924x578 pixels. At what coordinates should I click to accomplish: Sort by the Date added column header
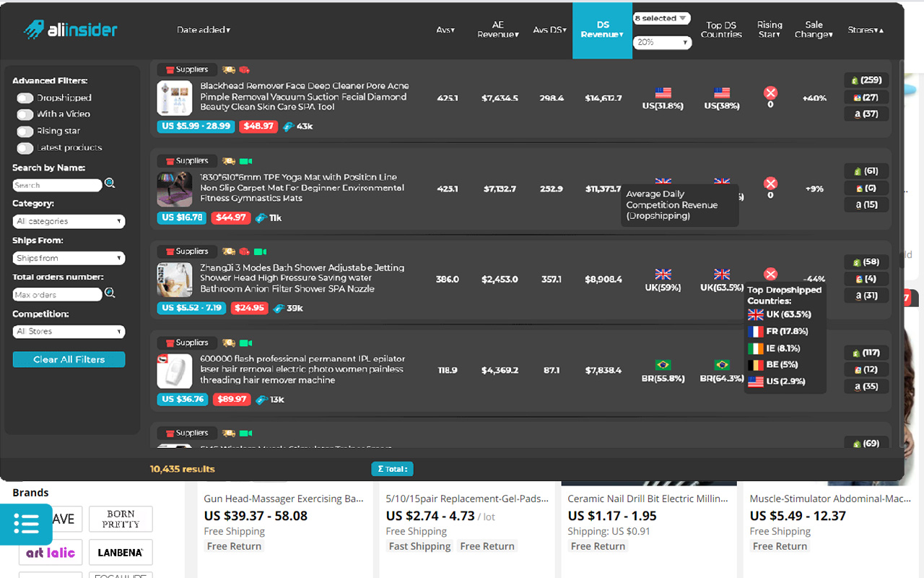click(x=204, y=30)
